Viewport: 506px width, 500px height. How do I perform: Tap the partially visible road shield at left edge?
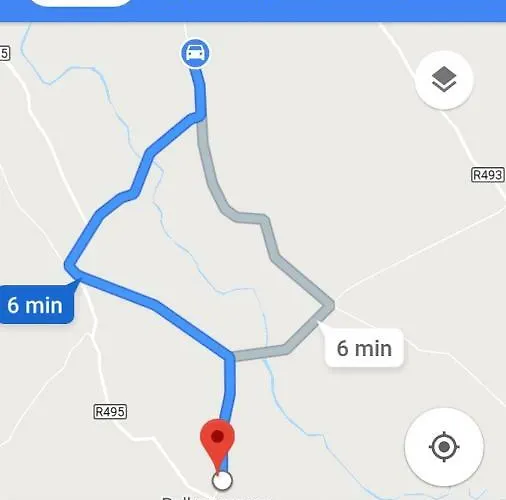pos(5,53)
